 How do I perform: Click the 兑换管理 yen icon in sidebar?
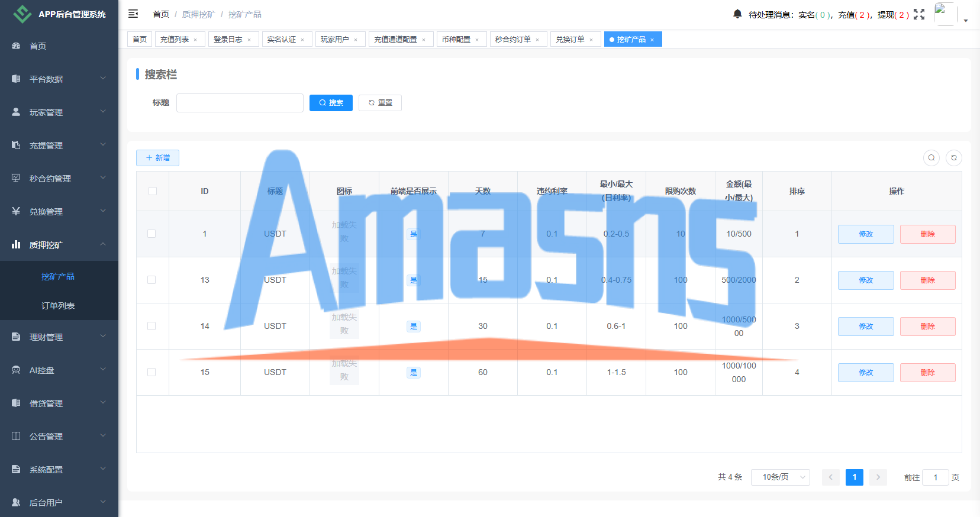[x=16, y=211]
